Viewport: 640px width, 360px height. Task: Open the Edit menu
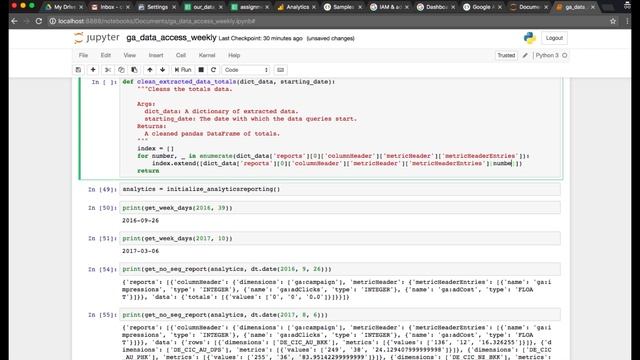106,55
